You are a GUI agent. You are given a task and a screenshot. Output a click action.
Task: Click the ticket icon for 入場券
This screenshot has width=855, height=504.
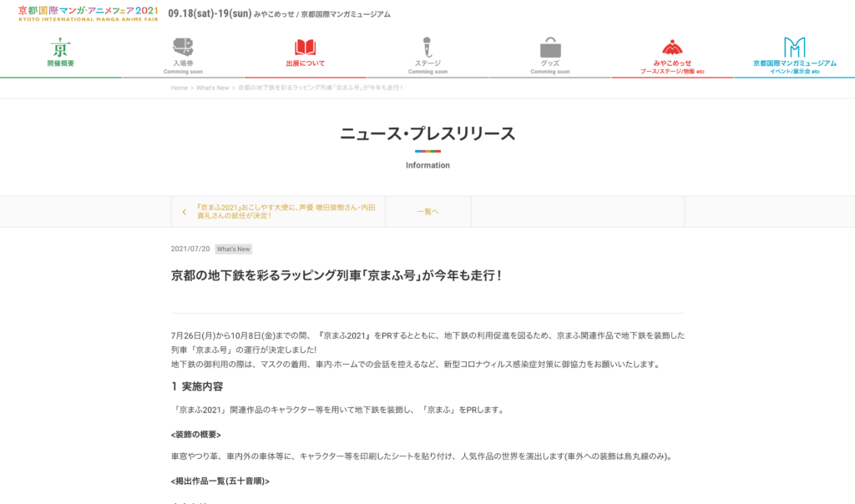[183, 47]
